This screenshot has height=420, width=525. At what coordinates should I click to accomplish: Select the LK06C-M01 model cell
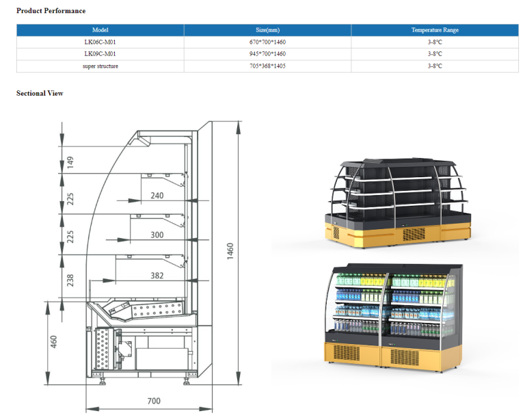[100, 42]
